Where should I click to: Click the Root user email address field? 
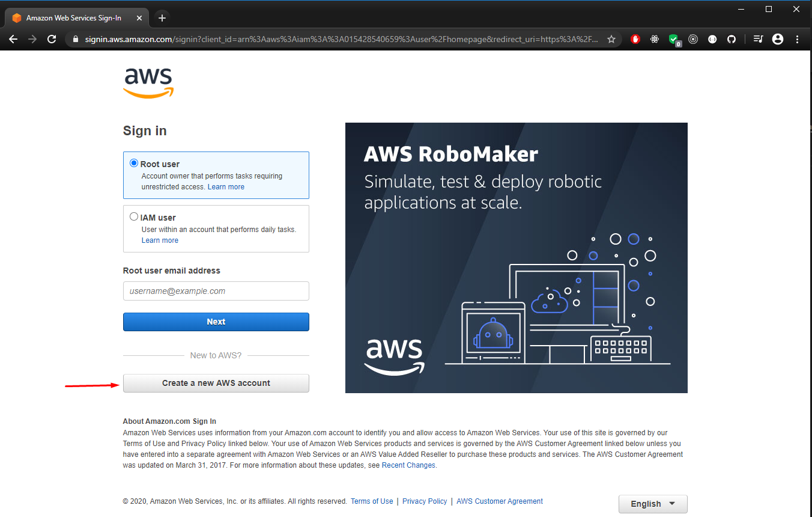[216, 291]
